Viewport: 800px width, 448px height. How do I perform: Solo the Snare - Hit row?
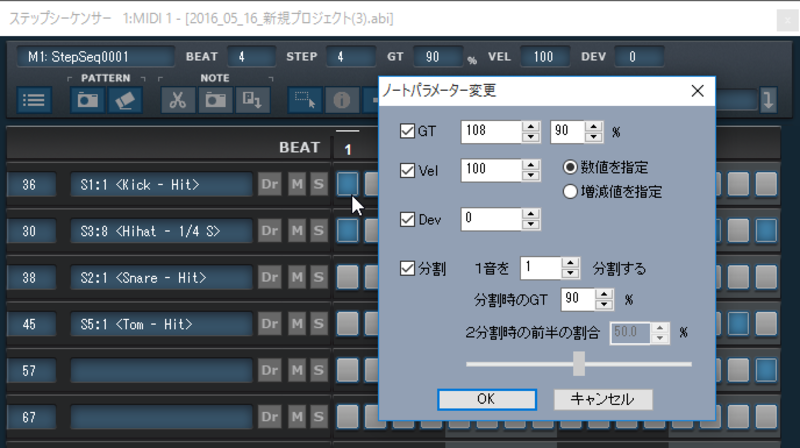point(318,277)
